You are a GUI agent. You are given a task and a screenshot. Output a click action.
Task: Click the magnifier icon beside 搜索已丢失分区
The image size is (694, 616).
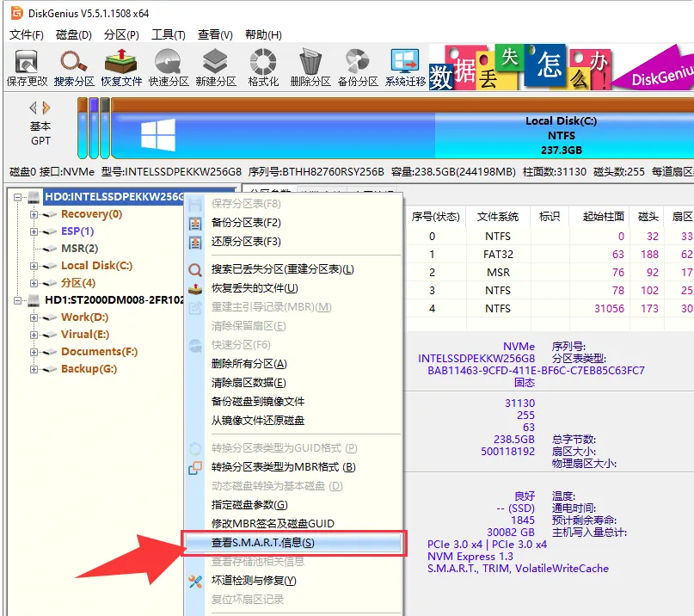click(195, 269)
